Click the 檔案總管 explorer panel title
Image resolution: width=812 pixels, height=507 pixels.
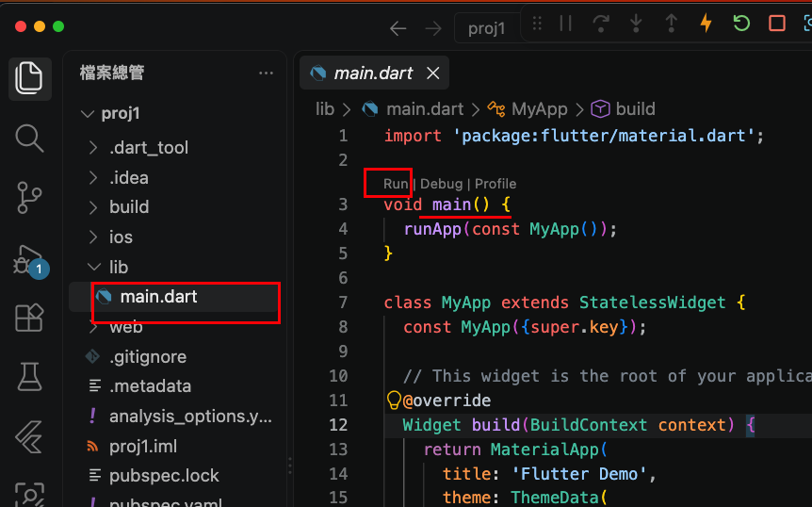(112, 73)
